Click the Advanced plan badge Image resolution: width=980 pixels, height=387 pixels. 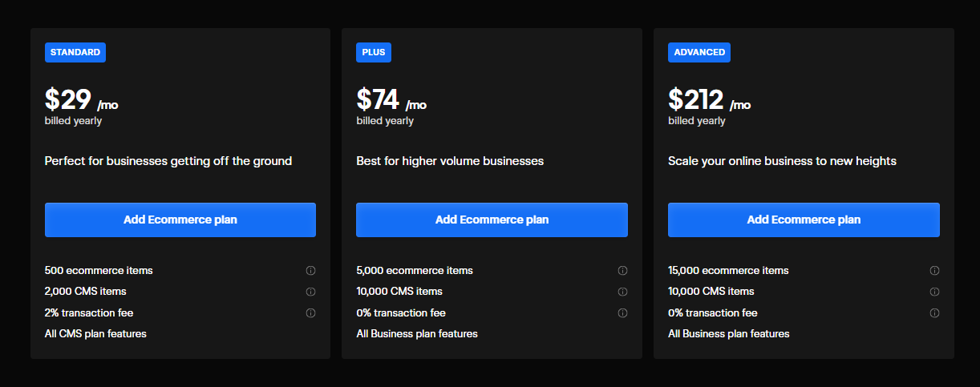pyautogui.click(x=699, y=52)
